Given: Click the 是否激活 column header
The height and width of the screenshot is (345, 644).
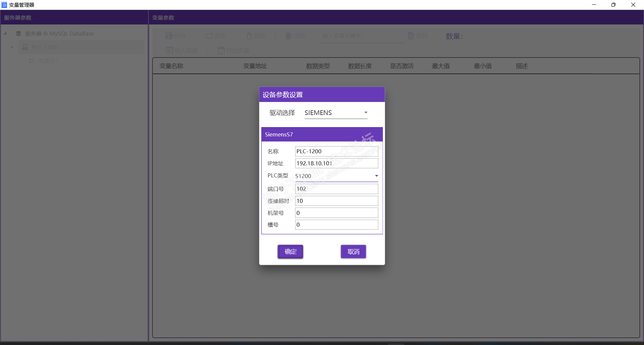Looking at the screenshot, I should click(402, 66).
